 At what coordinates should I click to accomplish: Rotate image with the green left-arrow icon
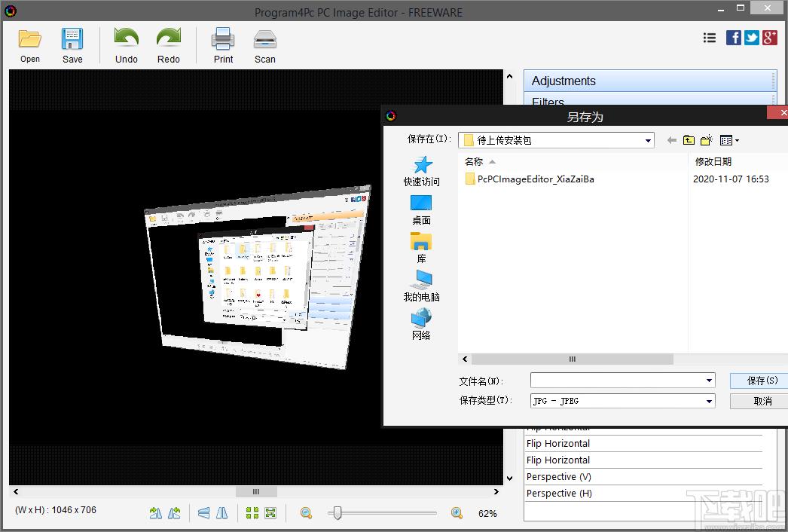[174, 513]
